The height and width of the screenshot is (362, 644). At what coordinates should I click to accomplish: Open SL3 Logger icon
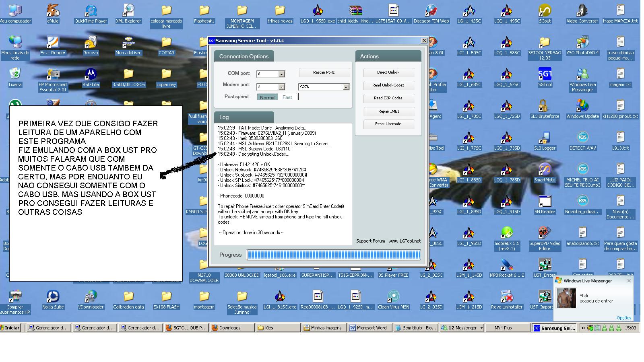545,141
